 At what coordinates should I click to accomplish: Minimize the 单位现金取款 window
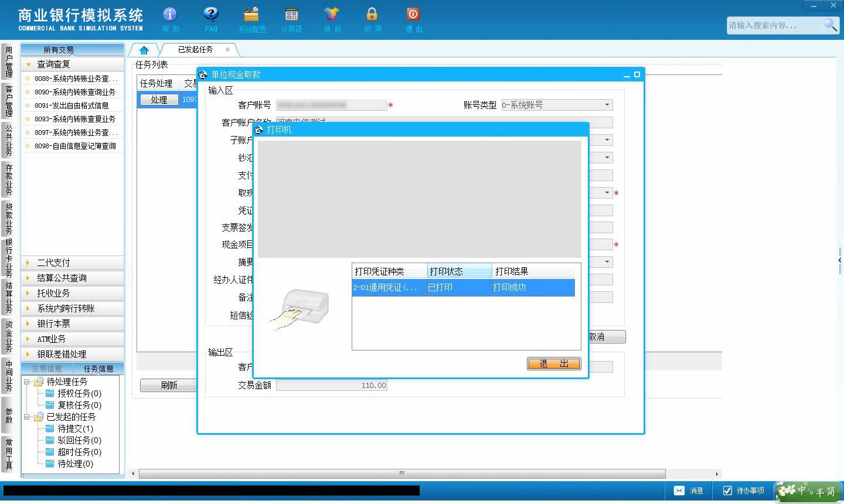[627, 75]
